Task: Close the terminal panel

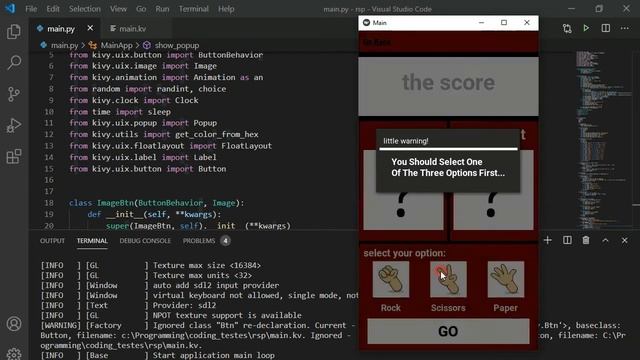Action: click(x=624, y=240)
